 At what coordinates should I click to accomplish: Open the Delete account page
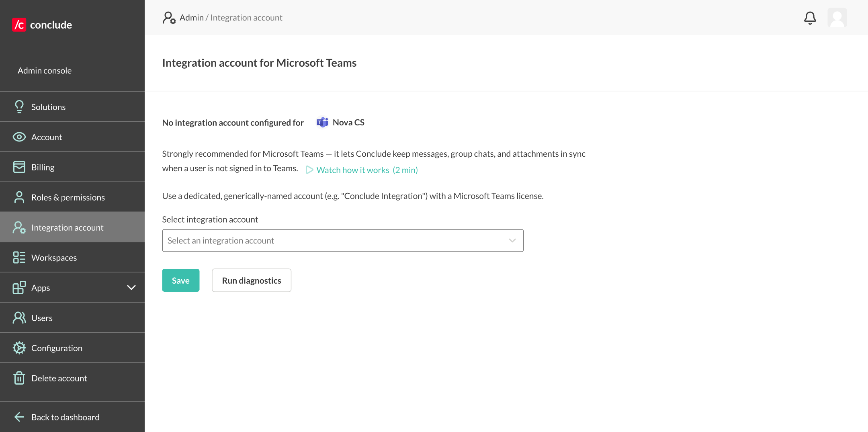72,378
